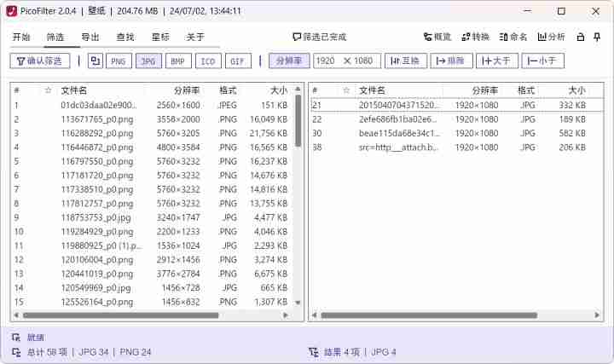This screenshot has height=364, width=614.
Task: Click the results filter icon in status bar
Action: point(313,351)
